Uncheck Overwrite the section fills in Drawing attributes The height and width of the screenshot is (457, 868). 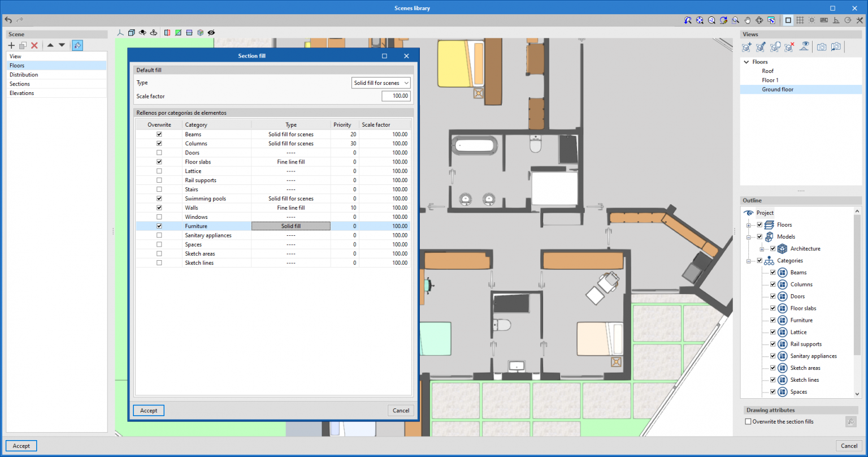[x=747, y=421]
